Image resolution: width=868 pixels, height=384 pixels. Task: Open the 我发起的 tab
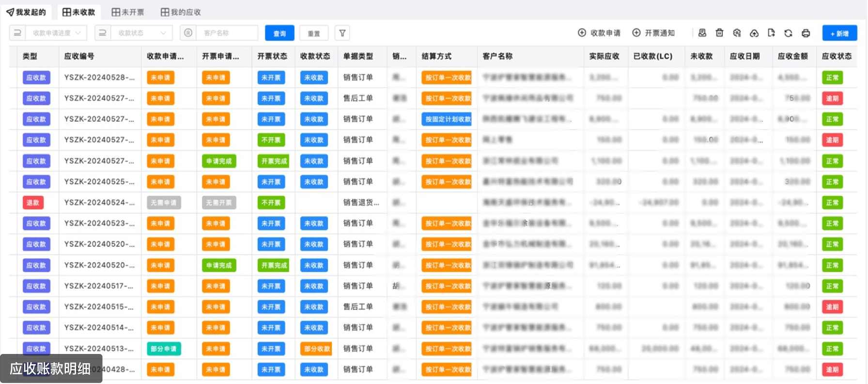pos(26,12)
